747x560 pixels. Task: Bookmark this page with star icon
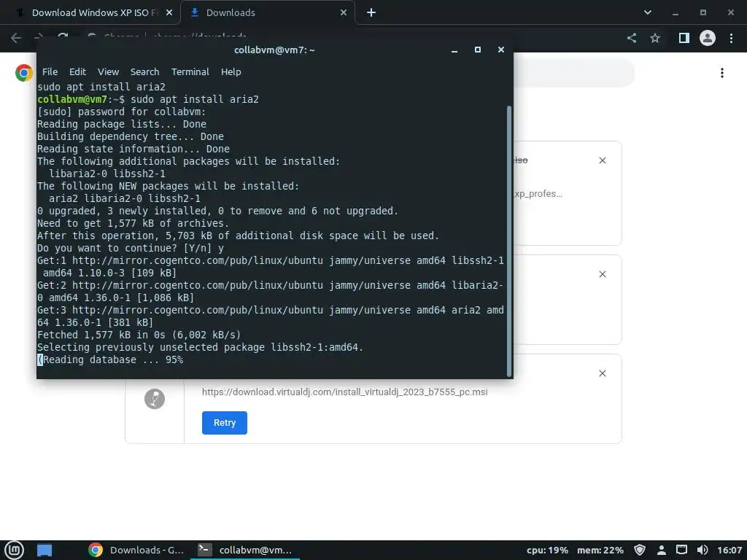pos(655,38)
